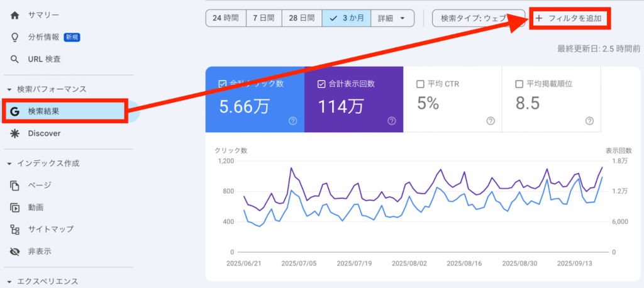Open the 詳細 date range dropdown
Viewport: 644px width, 288px height.
coord(392,18)
